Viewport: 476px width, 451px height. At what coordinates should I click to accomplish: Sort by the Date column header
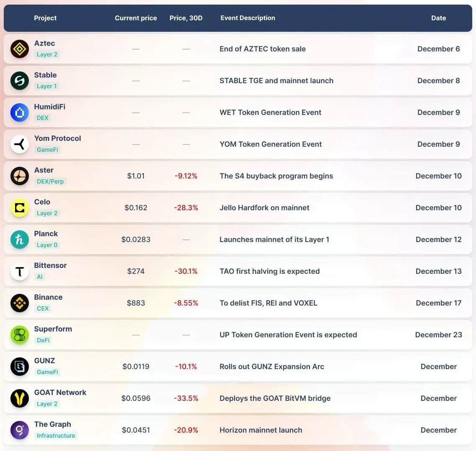point(439,18)
